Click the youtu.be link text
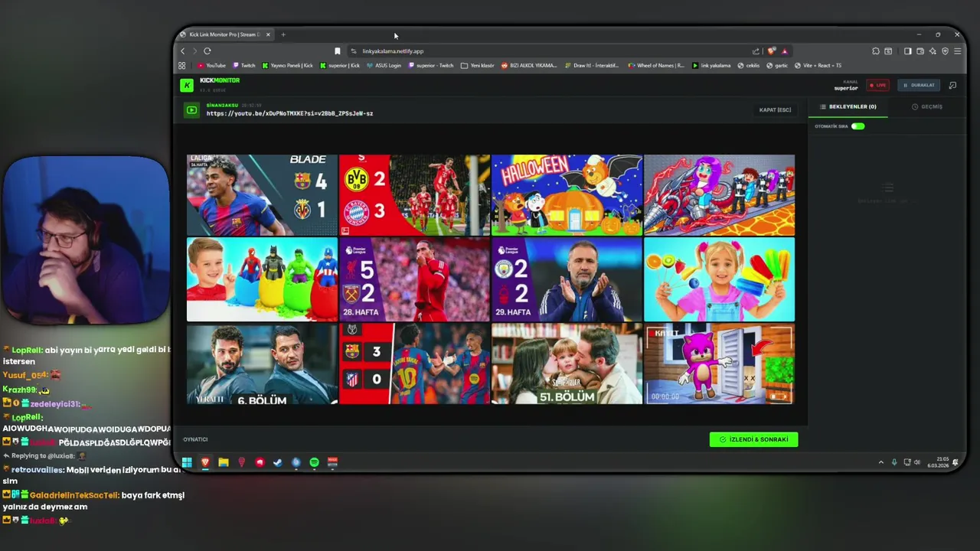The height and width of the screenshot is (551, 980). click(289, 113)
